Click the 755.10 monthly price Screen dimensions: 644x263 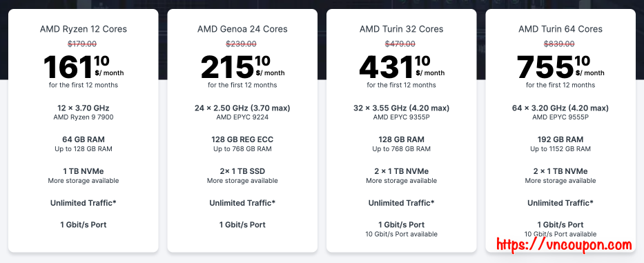pos(560,67)
